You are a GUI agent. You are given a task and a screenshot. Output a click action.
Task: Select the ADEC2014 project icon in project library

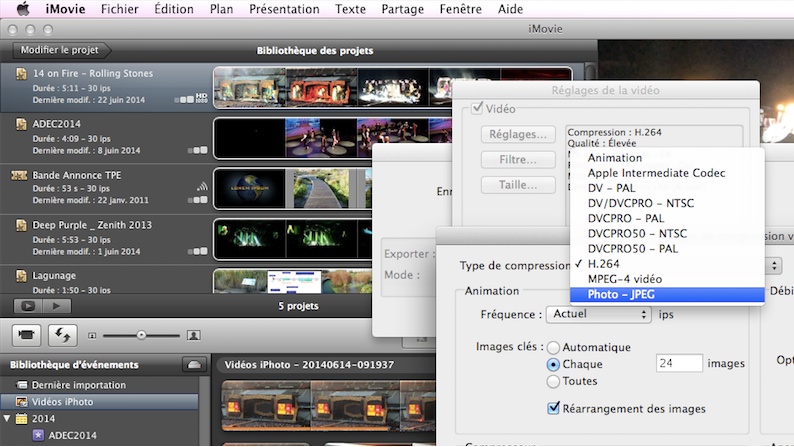pyautogui.click(x=21, y=124)
